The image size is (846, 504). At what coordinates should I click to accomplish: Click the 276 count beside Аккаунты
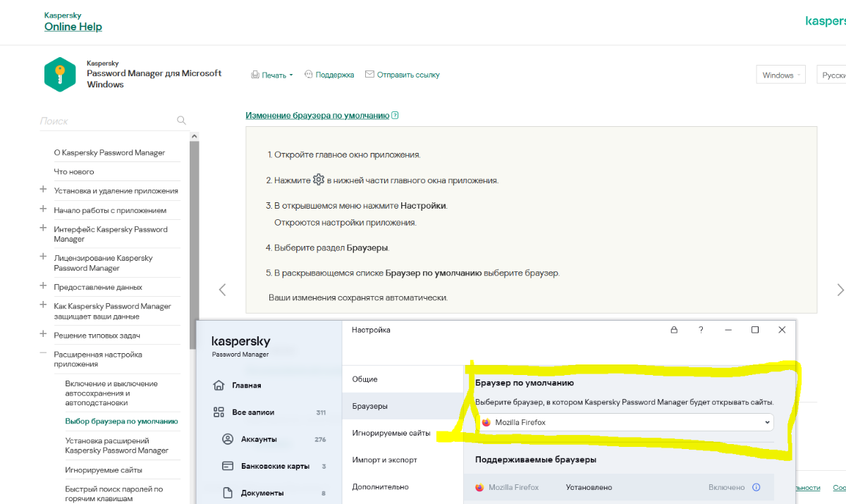tap(320, 439)
